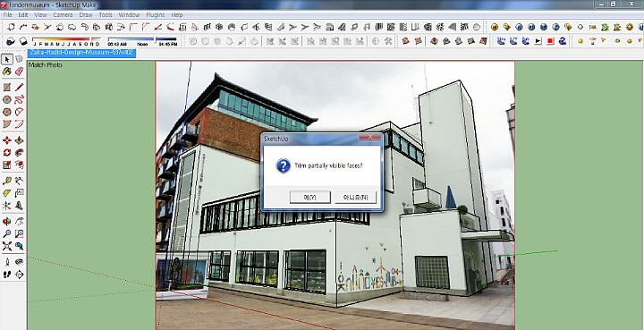Open the Edit menu
This screenshot has width=644, height=330.
click(x=23, y=15)
